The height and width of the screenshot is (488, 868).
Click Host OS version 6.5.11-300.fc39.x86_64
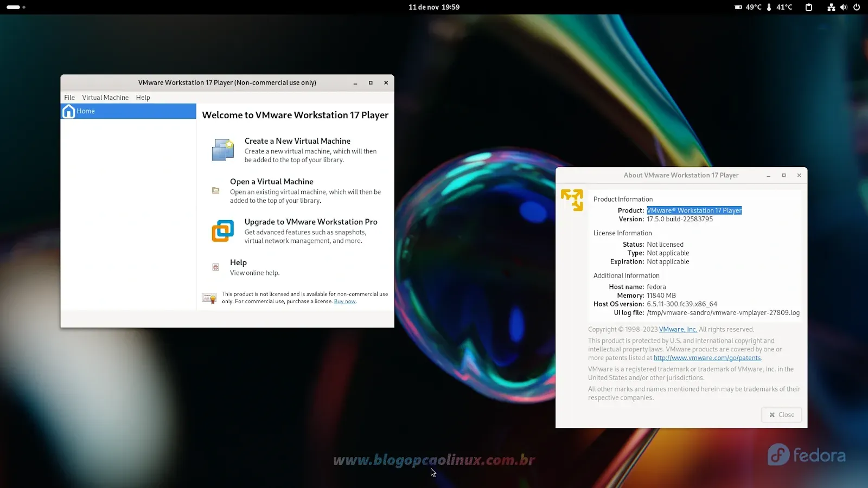pyautogui.click(x=682, y=304)
